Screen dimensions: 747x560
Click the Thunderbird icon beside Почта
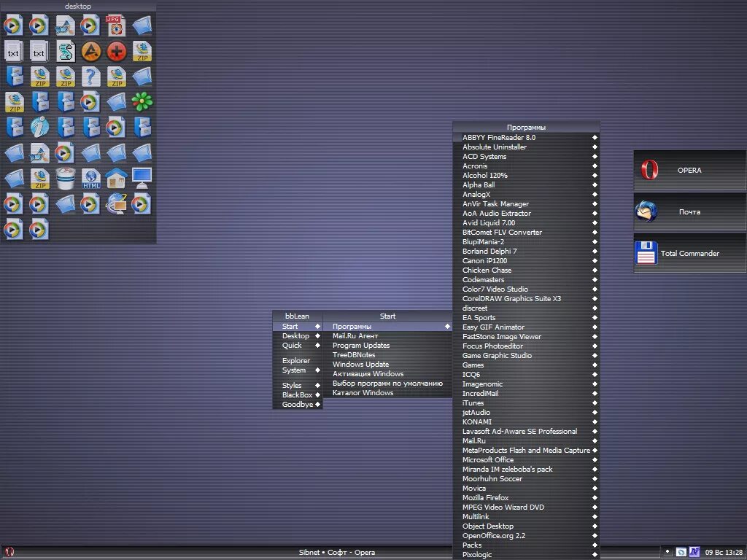pos(646,211)
